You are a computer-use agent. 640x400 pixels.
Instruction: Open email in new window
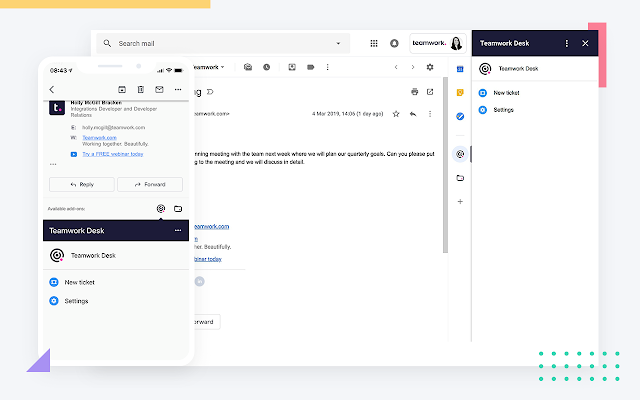point(430,92)
